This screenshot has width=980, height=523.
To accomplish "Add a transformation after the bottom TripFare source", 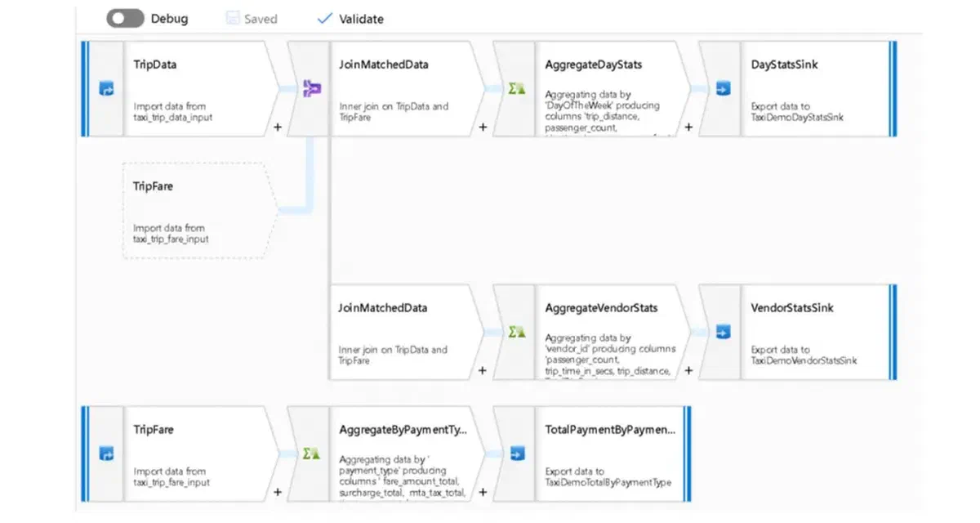I will point(278,492).
